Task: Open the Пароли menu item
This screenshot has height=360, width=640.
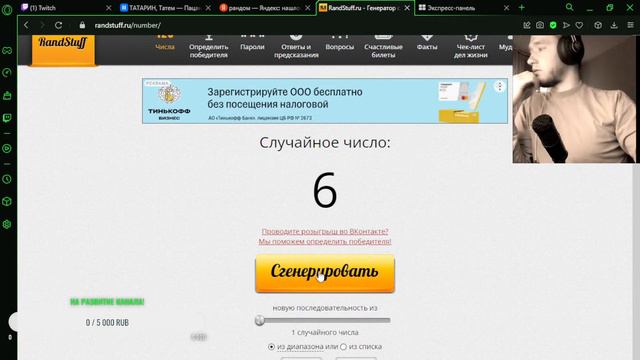Action: point(252,43)
